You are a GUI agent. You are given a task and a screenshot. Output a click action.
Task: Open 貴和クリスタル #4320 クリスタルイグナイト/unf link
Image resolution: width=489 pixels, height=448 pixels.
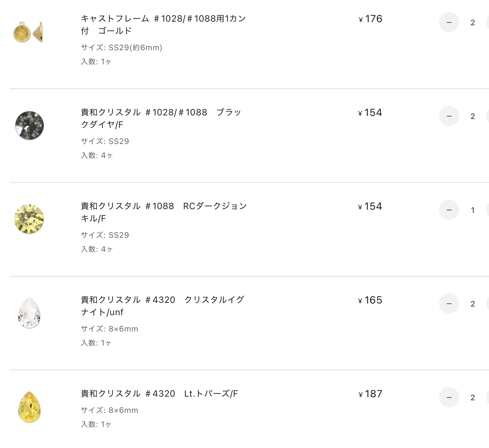[163, 306]
